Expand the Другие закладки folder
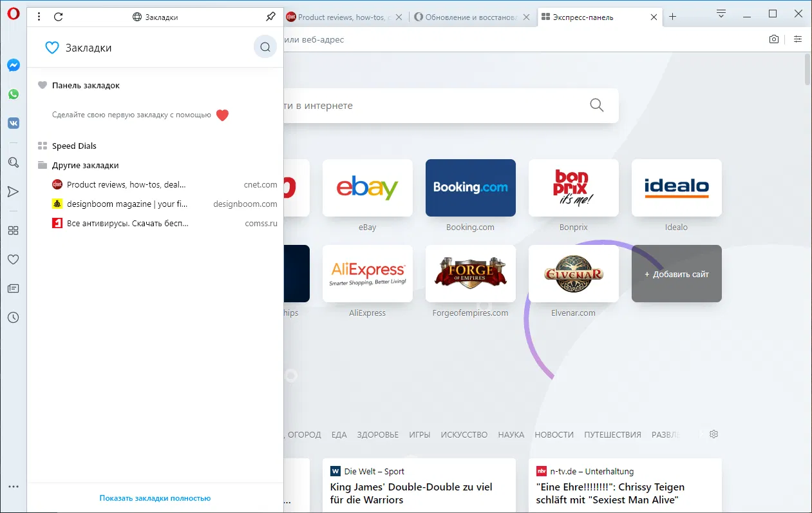The height and width of the screenshot is (513, 812). pos(85,165)
